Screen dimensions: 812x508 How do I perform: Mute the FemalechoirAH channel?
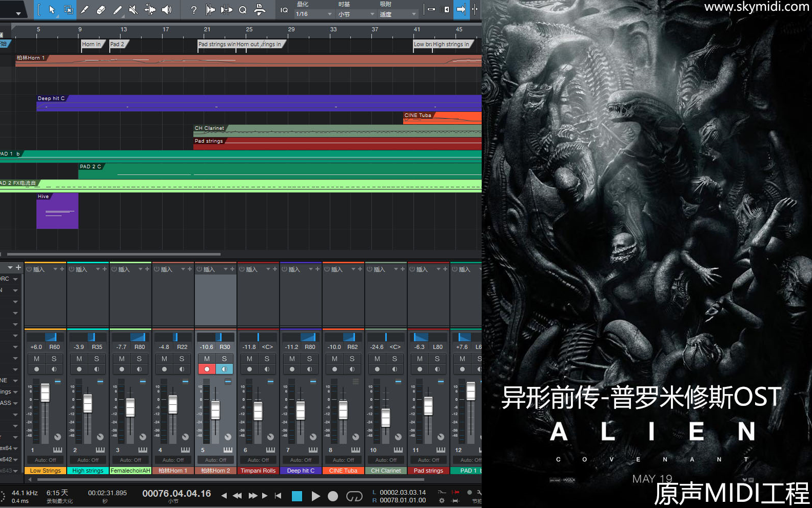(x=122, y=359)
